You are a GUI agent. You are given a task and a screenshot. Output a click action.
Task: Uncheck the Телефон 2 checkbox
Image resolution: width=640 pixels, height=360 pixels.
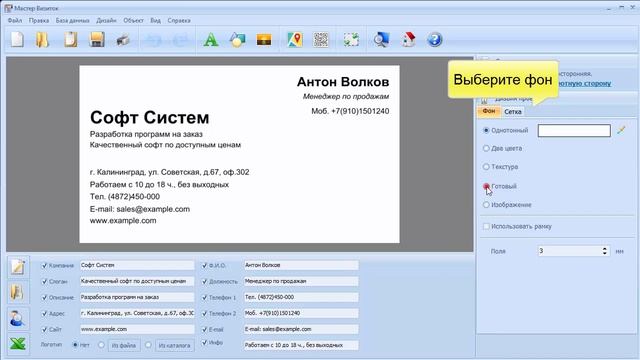click(x=204, y=313)
